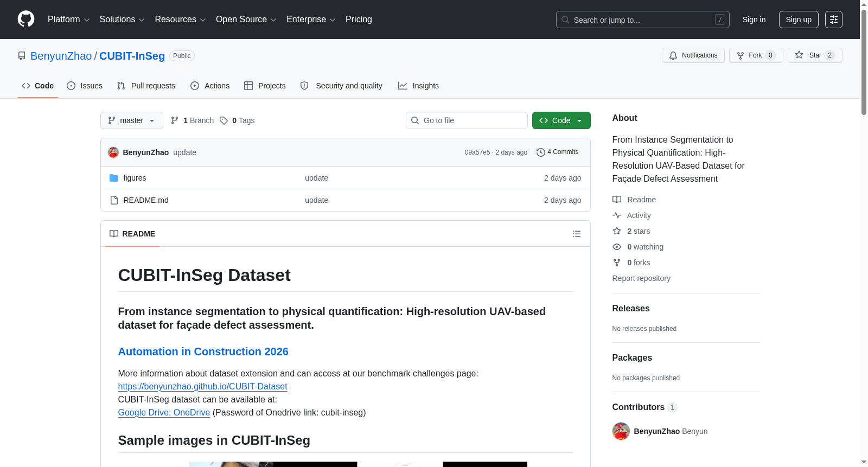
Task: Open contributor BenyunZhao's avatar
Action: point(621,431)
